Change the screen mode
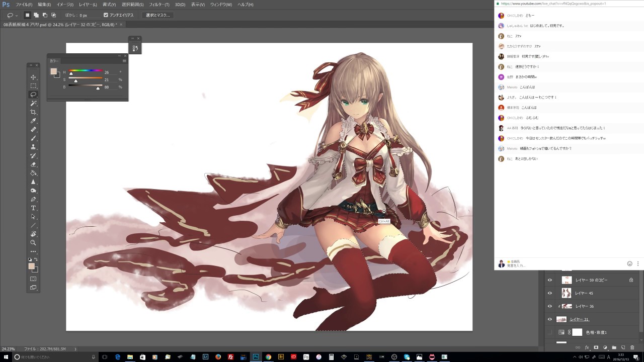Screen dimensions: 644x362 [33, 288]
